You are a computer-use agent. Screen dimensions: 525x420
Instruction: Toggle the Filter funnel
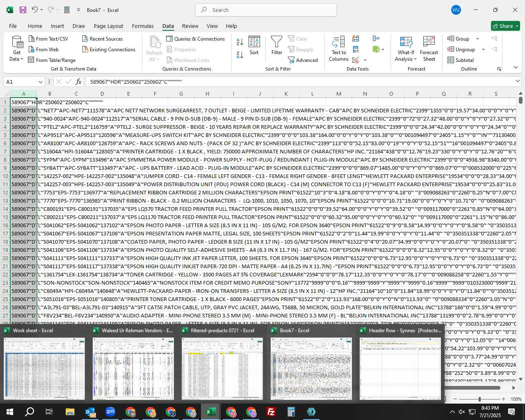point(277,46)
